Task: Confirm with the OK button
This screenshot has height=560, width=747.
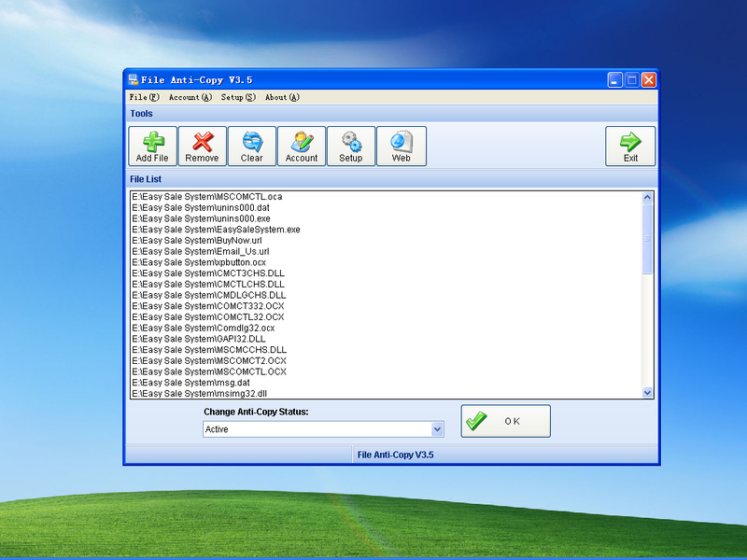Action: coord(505,421)
